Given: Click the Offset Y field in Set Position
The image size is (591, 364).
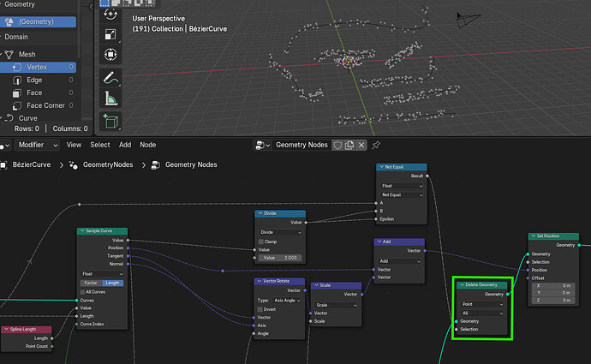Looking at the screenshot, I should click(x=553, y=293).
